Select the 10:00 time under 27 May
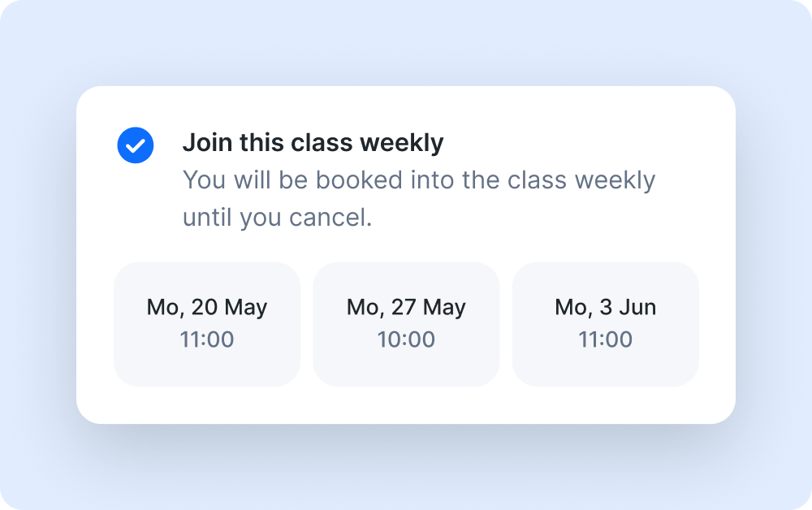Viewport: 812px width, 510px height. (405, 340)
